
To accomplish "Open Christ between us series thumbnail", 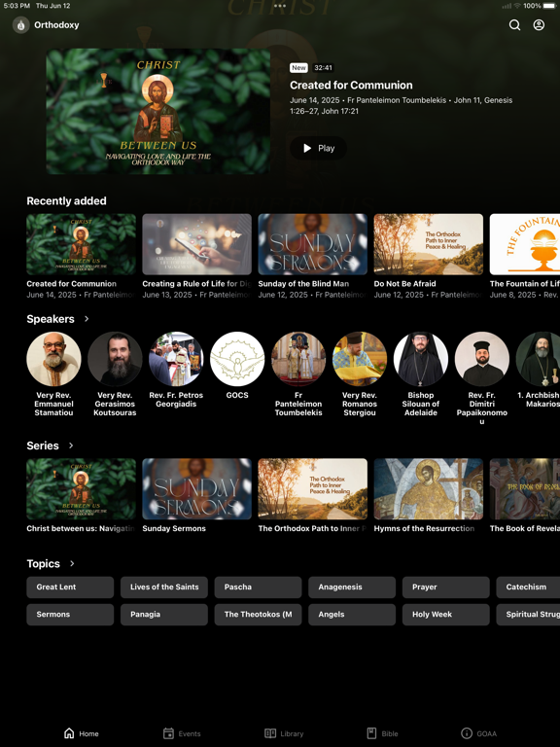I will (x=81, y=489).
